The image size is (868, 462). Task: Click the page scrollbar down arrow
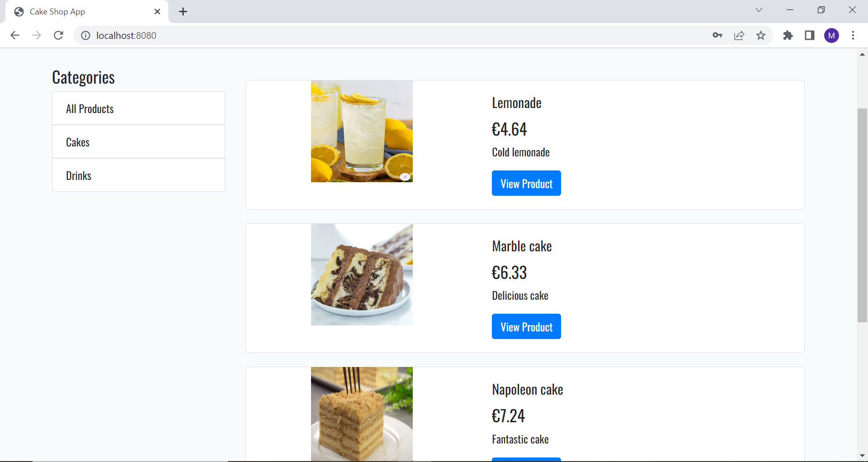coord(862,456)
